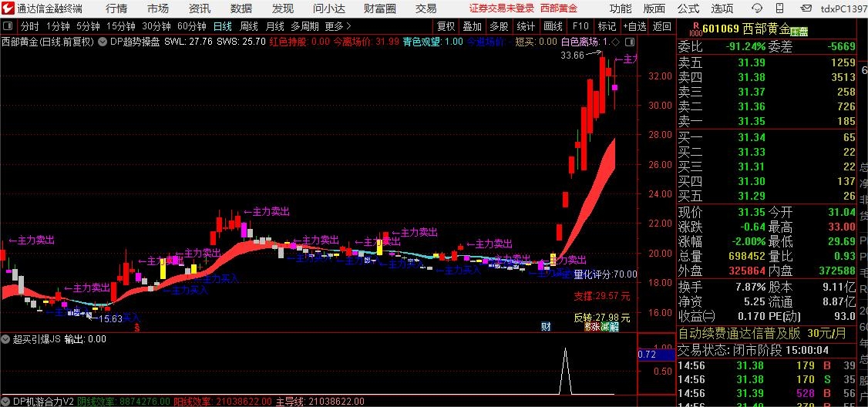Open the 版面 menu

[654, 8]
